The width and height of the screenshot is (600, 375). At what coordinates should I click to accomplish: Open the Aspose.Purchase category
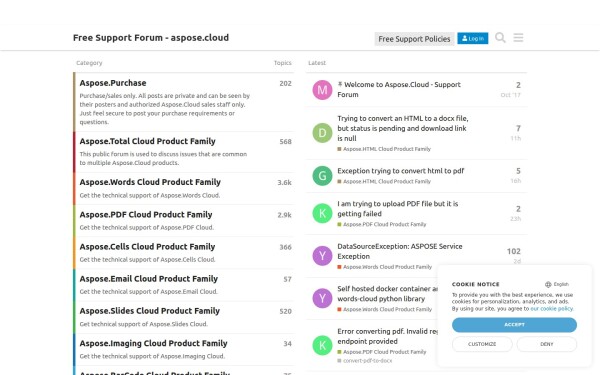[x=113, y=83]
